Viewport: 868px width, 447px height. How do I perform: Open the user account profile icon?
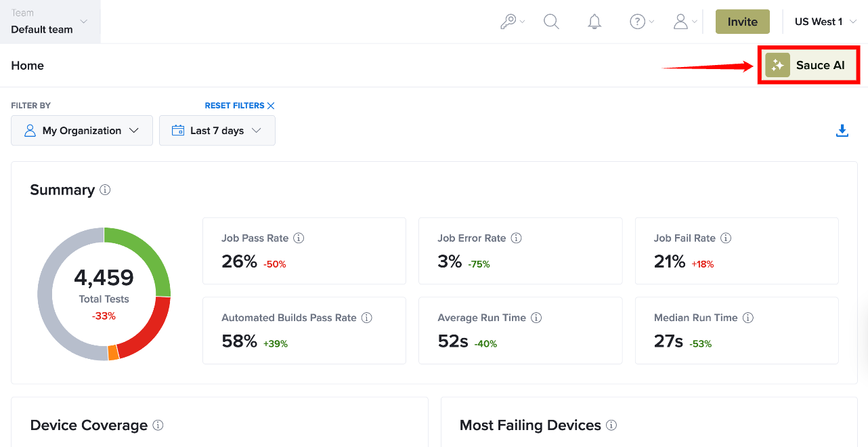point(685,22)
